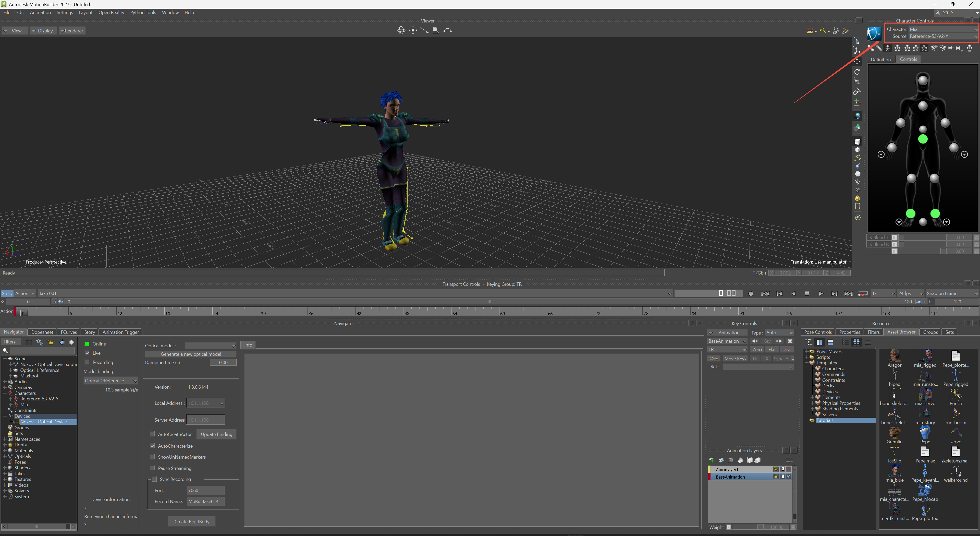980x536 pixels.
Task: Click the Record button in Transport Controls
Action: (x=751, y=293)
